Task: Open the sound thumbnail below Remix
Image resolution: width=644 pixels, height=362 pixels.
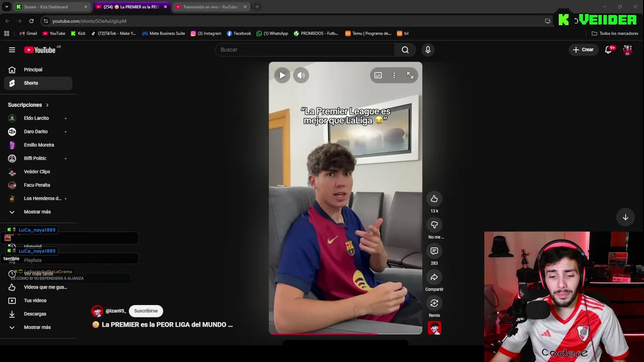Action: point(434,328)
